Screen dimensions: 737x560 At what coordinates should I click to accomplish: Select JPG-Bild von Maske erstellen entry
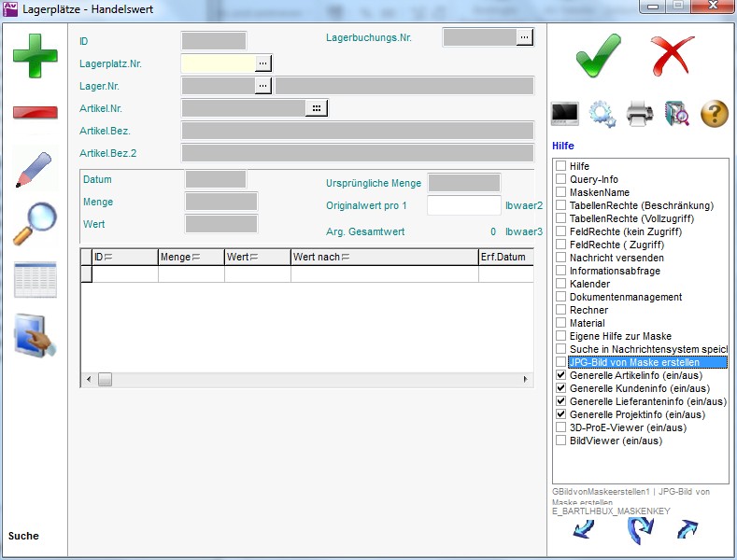tap(633, 362)
